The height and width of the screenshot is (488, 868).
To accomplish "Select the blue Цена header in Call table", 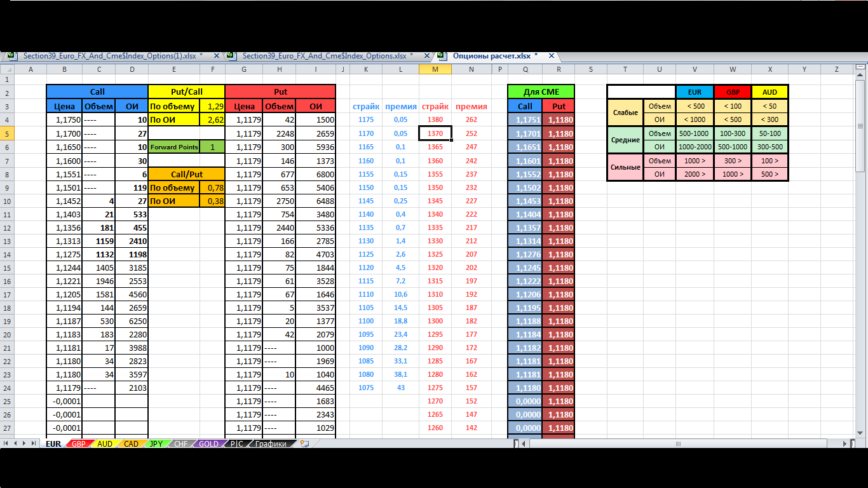I will tap(64, 106).
